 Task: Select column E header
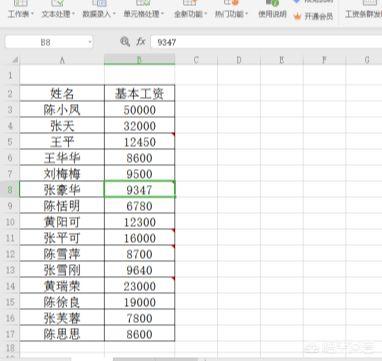(282, 60)
